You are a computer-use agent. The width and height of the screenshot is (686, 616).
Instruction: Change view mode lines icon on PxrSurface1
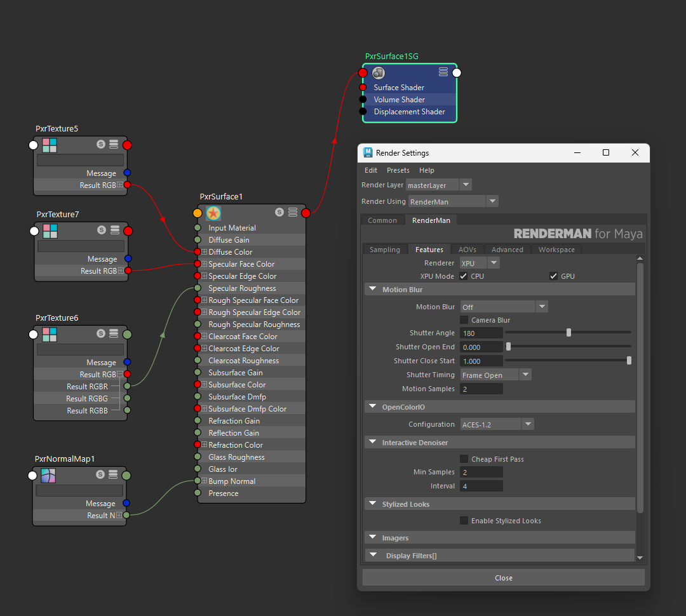(x=293, y=212)
